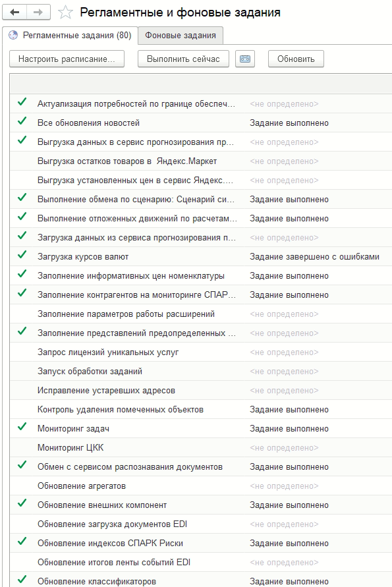Screen dimensions: 392x587
Task: Click the Выполнить сейчас button
Action: (x=183, y=59)
